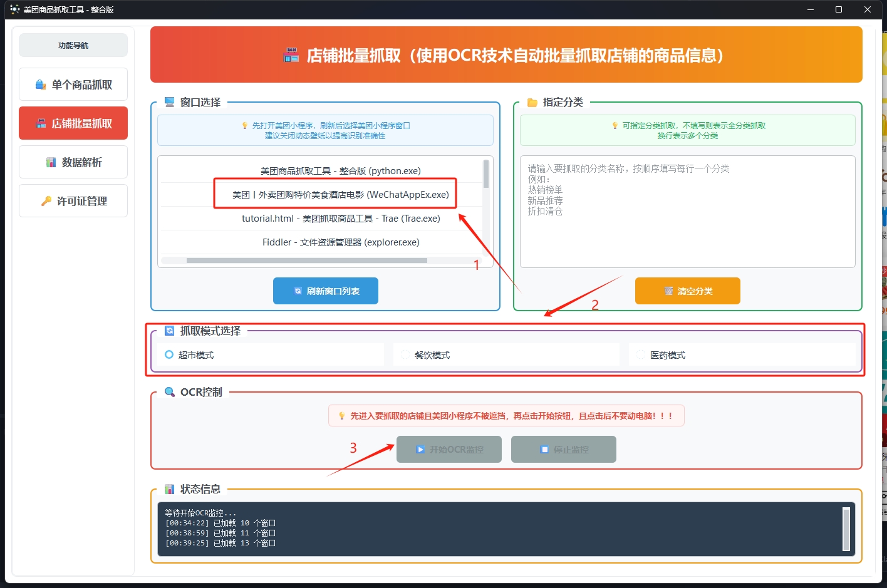
Task: Click the window list horizontal scrollbar
Action: (x=307, y=260)
